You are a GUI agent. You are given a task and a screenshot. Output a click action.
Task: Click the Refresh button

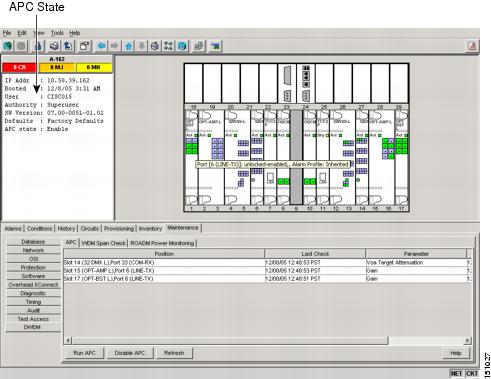(174, 353)
